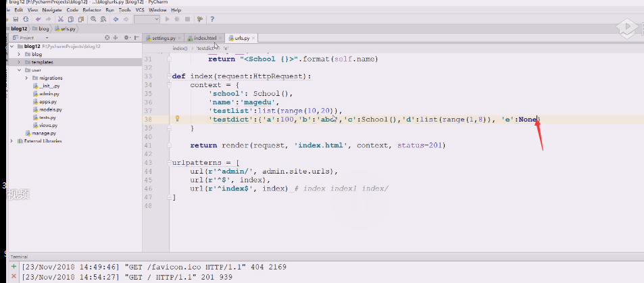Click the Cut scissors icon
Image resolution: width=644 pixels, height=283 pixels.
click(60, 19)
